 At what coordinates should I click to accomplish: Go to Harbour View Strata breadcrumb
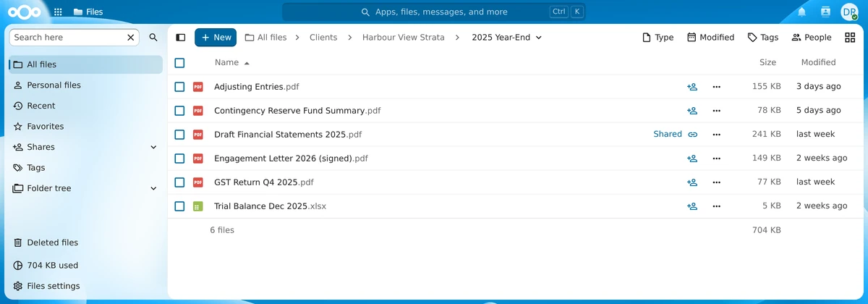point(404,37)
